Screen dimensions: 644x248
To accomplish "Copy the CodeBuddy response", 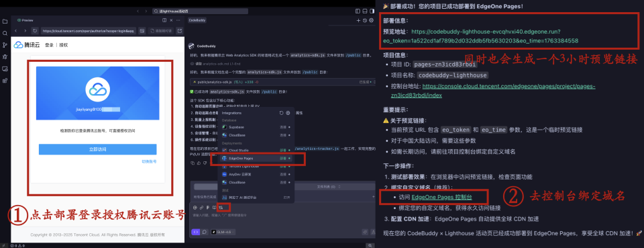I will (193, 163).
